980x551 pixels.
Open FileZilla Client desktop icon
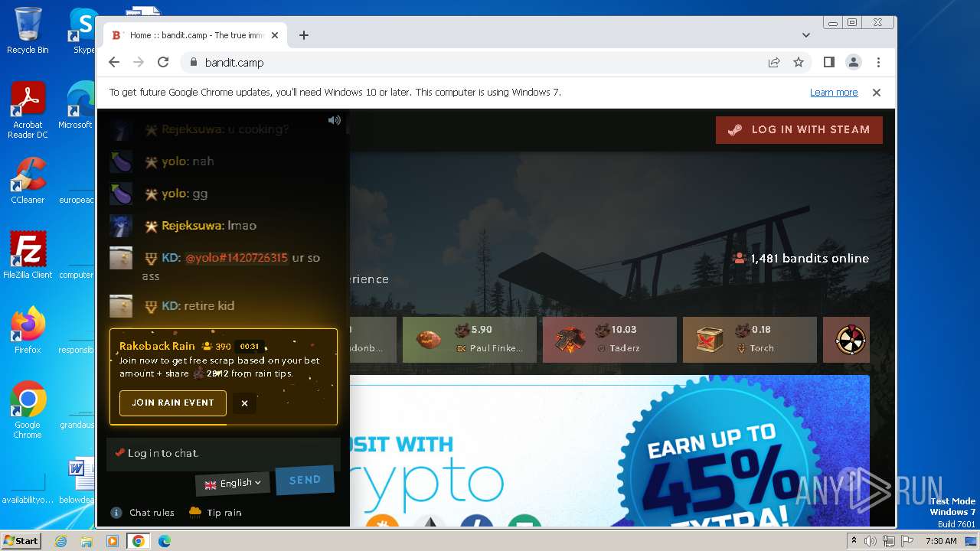click(28, 256)
